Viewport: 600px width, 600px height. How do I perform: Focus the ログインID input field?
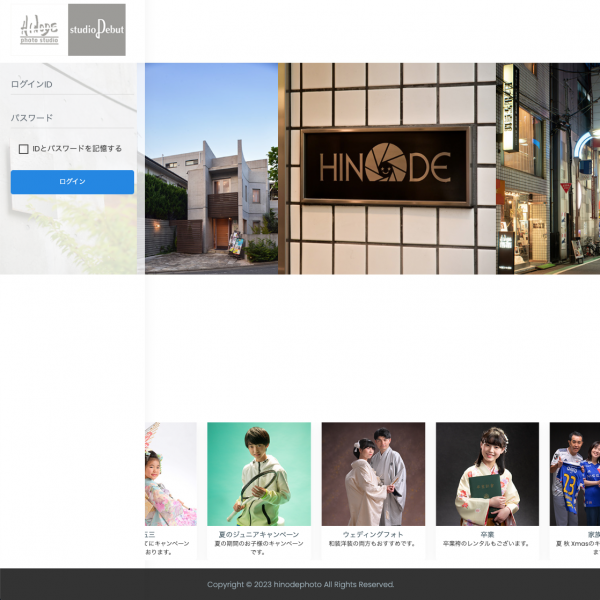point(72,85)
